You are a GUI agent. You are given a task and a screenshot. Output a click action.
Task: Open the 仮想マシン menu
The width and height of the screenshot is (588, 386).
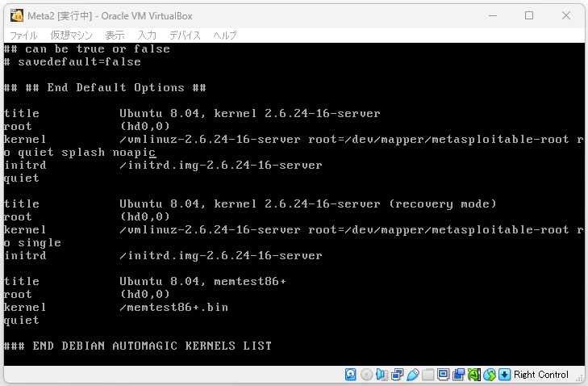pos(71,36)
